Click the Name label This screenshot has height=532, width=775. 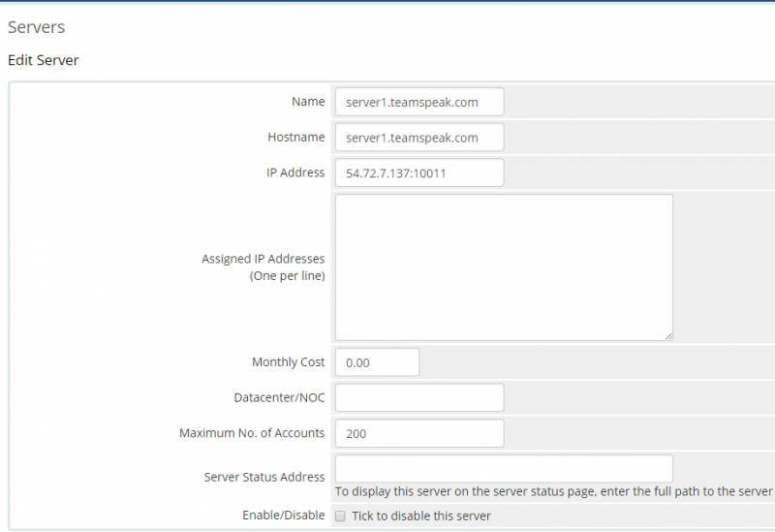[x=308, y=102]
